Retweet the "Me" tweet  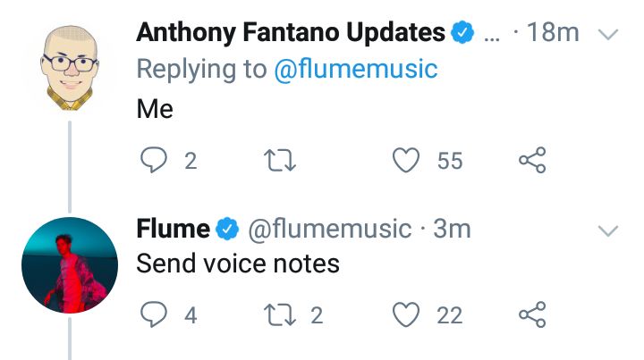pyautogui.click(x=282, y=161)
